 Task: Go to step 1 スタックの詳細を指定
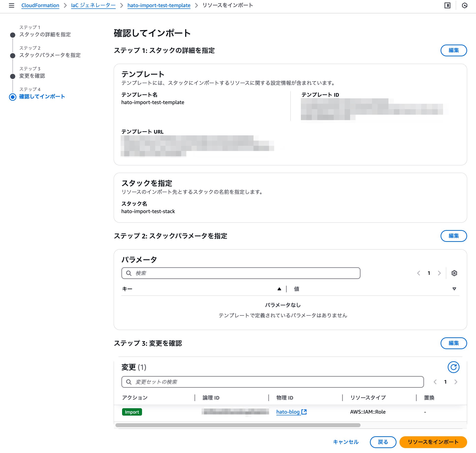point(45,34)
